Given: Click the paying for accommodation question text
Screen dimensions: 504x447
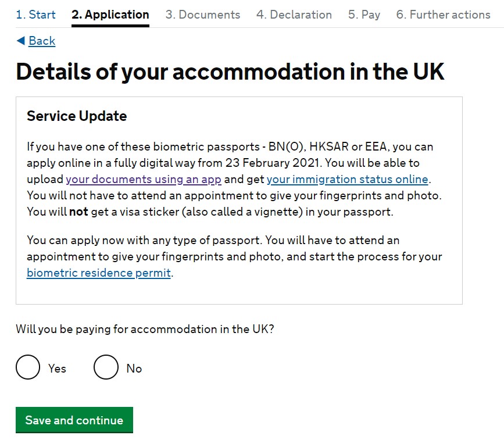Looking at the screenshot, I should click(x=145, y=329).
